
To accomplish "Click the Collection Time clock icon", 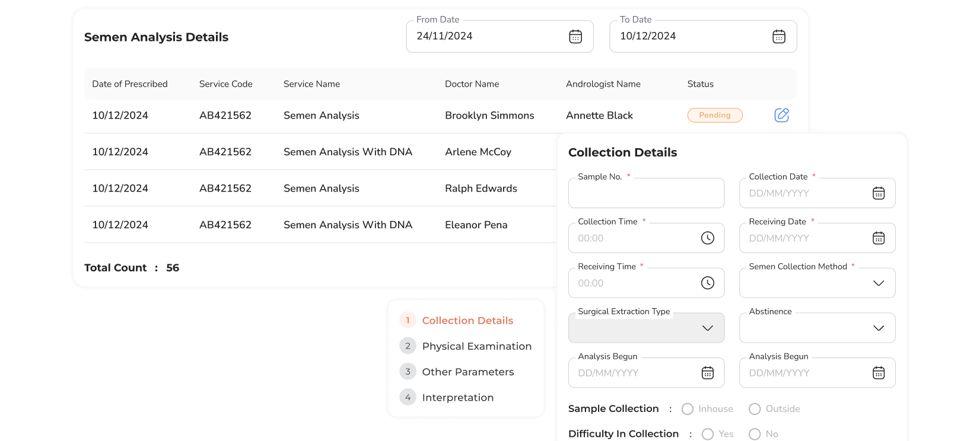I will click(707, 238).
